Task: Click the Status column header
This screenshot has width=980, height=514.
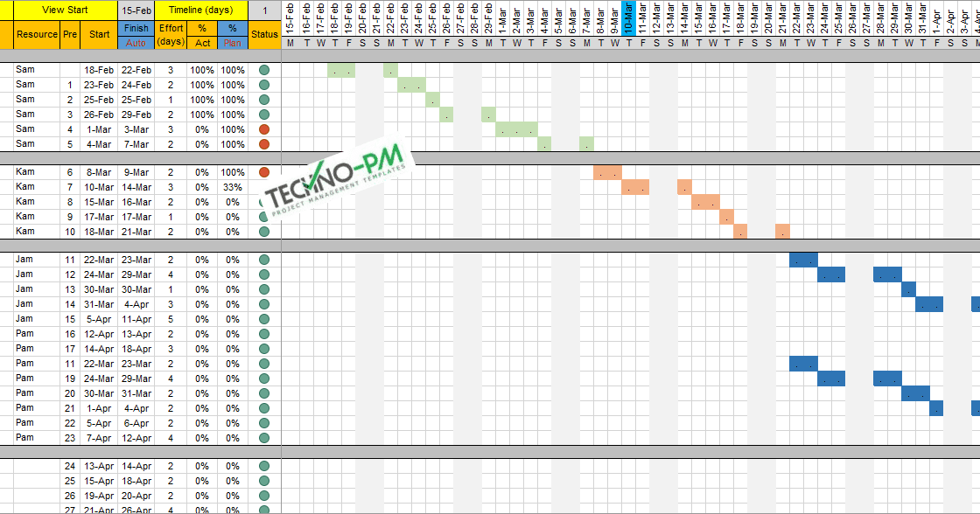Action: 264,35
